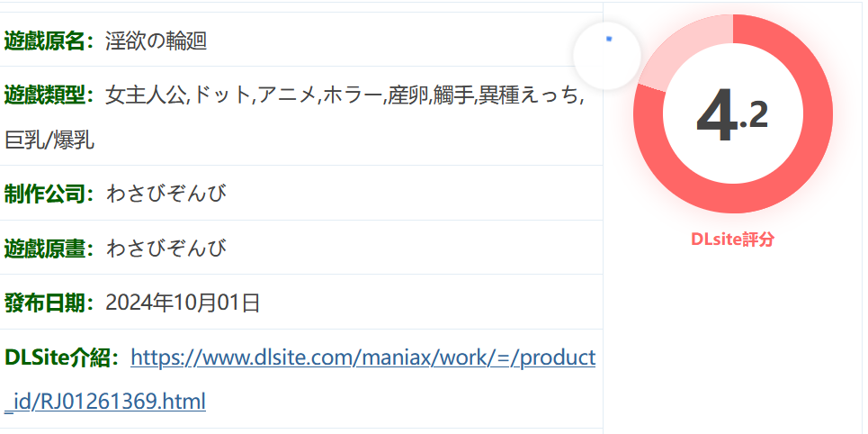
Task: Open the DLsite product page link
Action: pos(362,358)
